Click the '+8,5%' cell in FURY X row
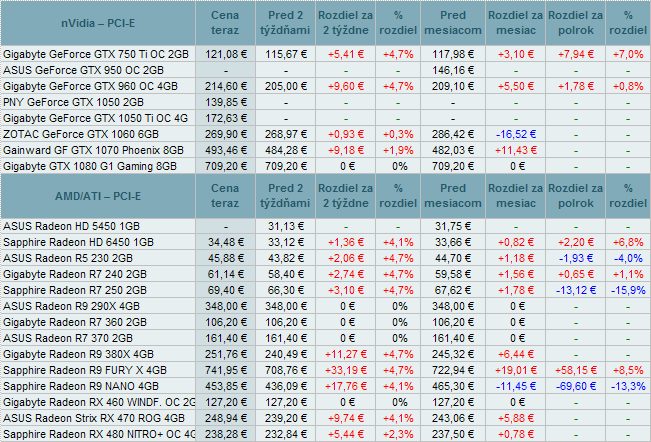 coord(628,370)
